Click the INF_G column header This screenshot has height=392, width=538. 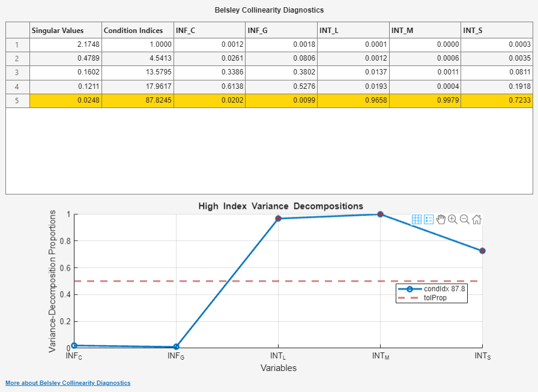point(282,30)
